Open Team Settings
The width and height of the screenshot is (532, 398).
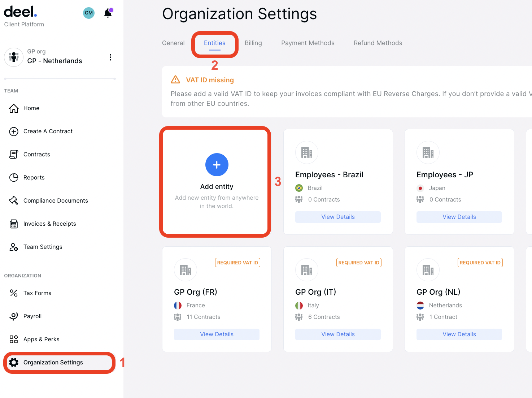43,247
